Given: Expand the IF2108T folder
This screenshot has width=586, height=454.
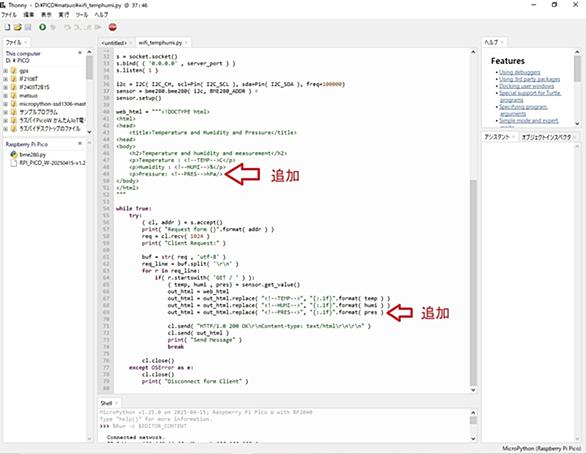Looking at the screenshot, I should [x=6, y=79].
